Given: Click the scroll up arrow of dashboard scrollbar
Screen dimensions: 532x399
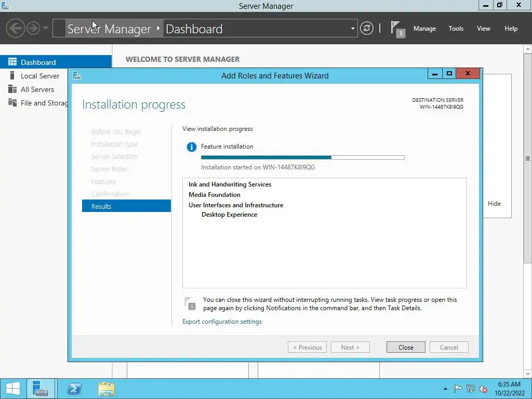Looking at the screenshot, I should point(528,49).
